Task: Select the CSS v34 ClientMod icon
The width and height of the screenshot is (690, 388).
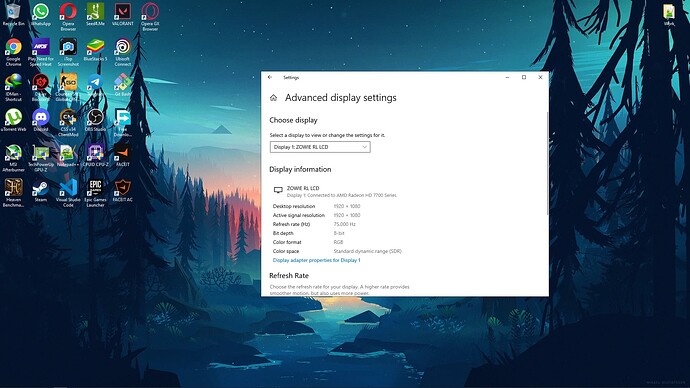Action: [68, 123]
